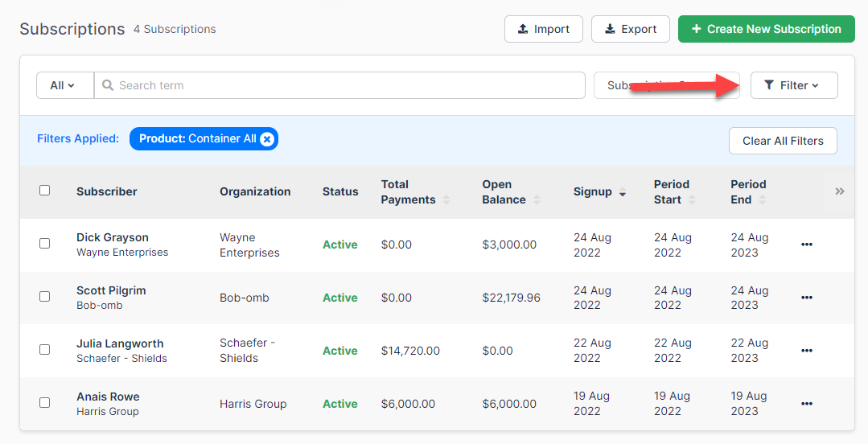
Task: Click Create New Subscription button
Action: (765, 29)
